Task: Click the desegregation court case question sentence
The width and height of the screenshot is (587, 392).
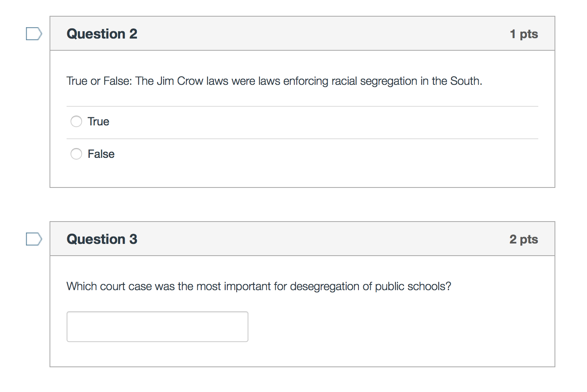Action: click(x=259, y=286)
